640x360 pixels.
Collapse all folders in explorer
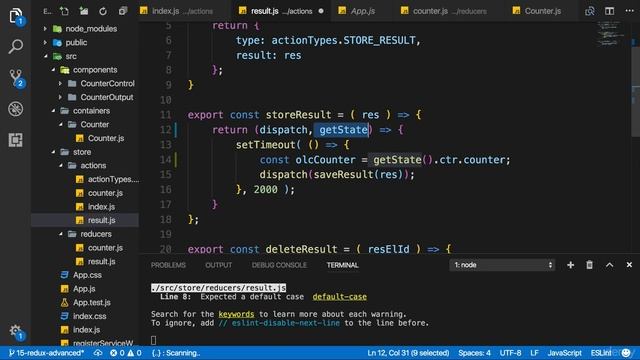[122, 11]
